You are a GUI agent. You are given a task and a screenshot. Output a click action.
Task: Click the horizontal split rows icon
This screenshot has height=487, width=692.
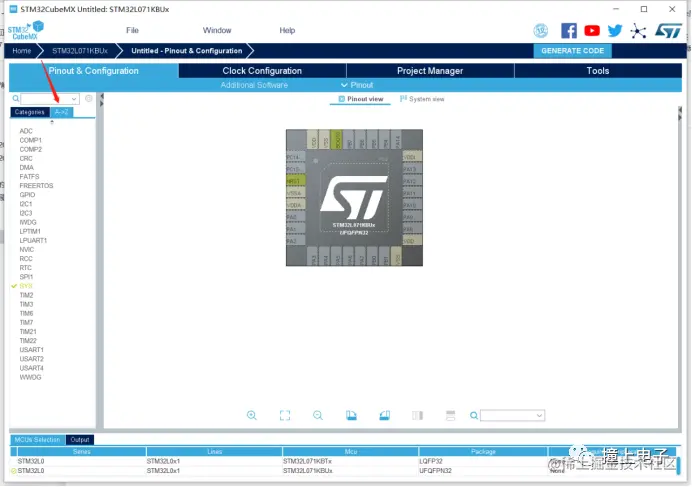pyautogui.click(x=450, y=415)
